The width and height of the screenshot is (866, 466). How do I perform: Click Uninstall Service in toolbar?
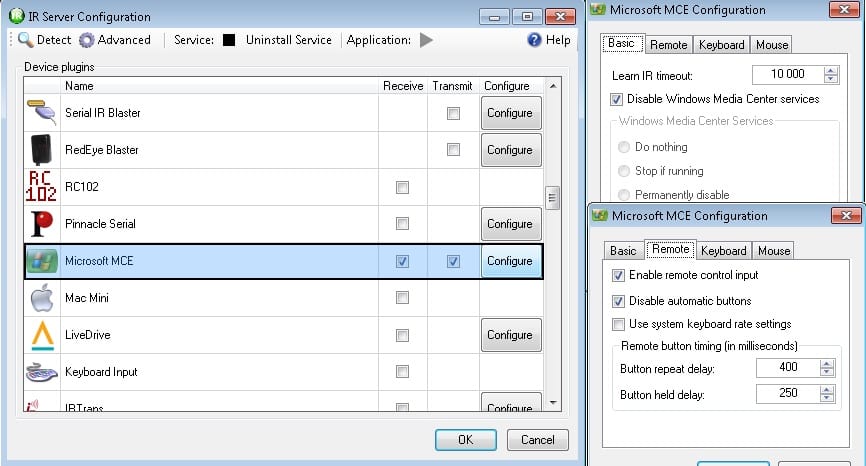288,40
